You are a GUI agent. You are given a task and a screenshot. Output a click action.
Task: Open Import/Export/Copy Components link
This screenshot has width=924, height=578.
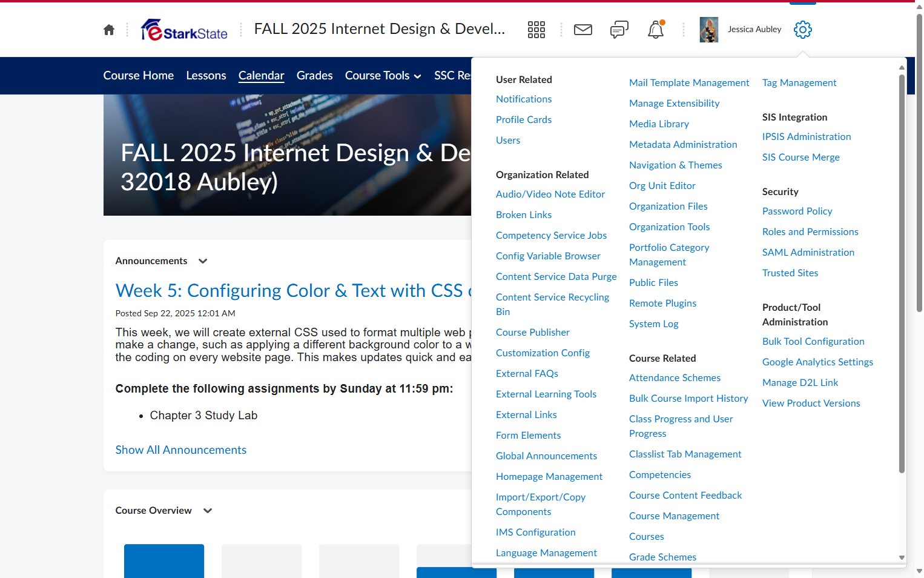[x=541, y=505]
